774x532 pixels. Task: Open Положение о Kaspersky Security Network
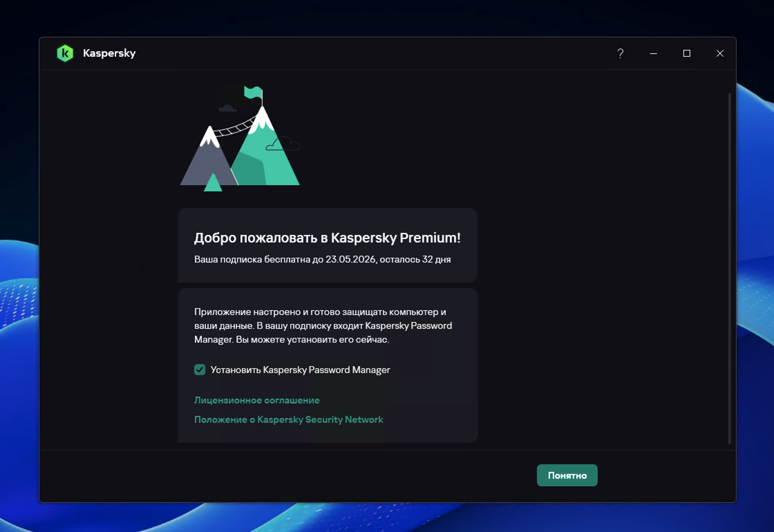(x=289, y=419)
